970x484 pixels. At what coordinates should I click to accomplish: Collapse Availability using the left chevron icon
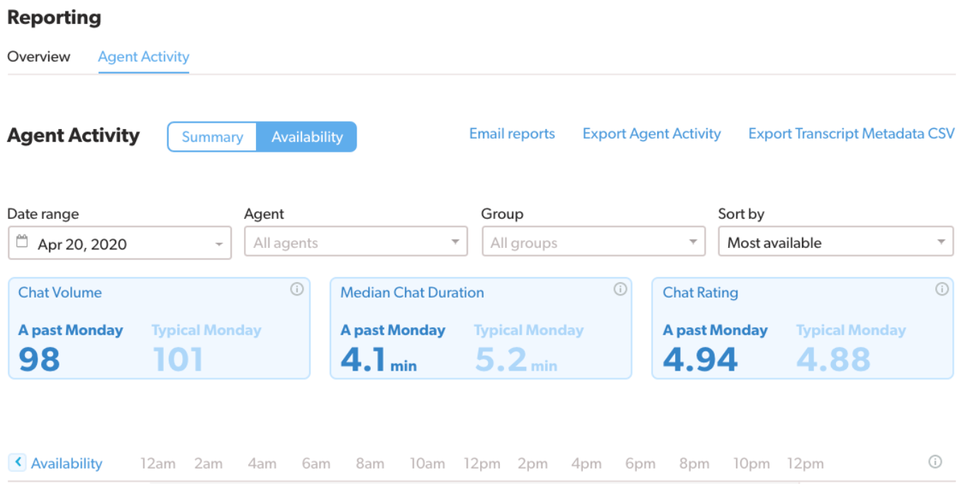[x=17, y=462]
